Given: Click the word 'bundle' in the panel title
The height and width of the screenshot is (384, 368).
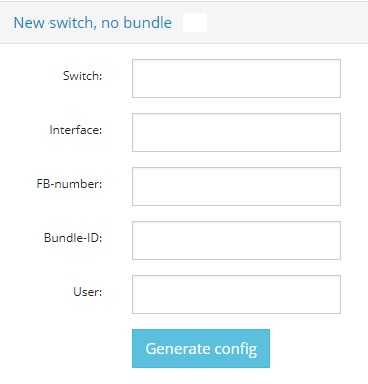Looking at the screenshot, I should 147,23.
